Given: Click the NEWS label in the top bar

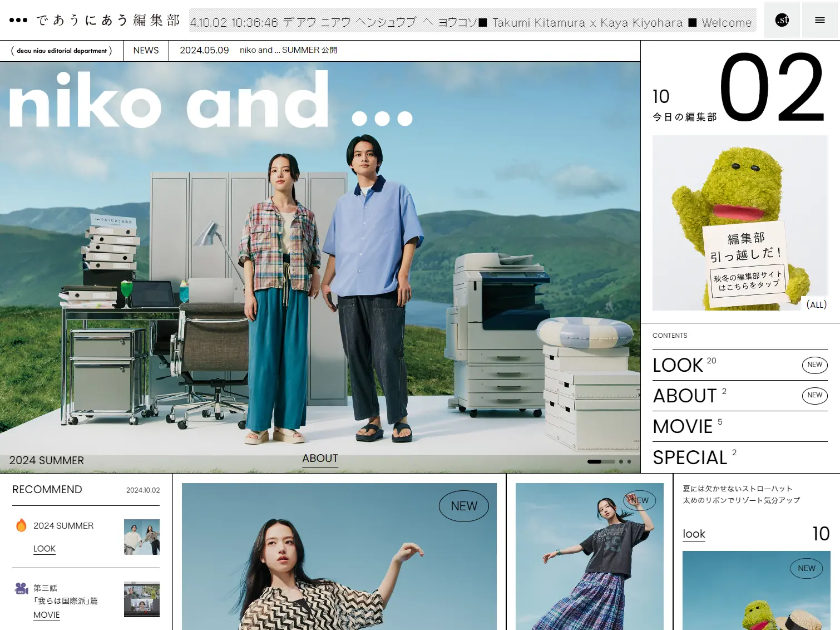Looking at the screenshot, I should coord(146,50).
